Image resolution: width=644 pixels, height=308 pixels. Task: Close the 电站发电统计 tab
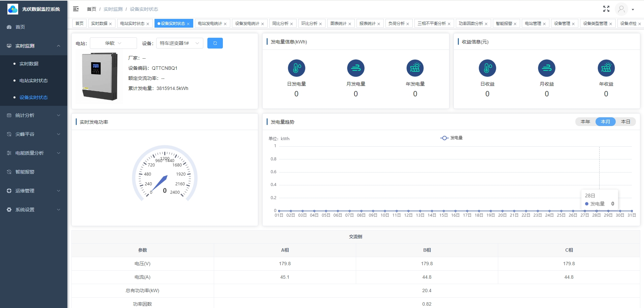click(225, 24)
